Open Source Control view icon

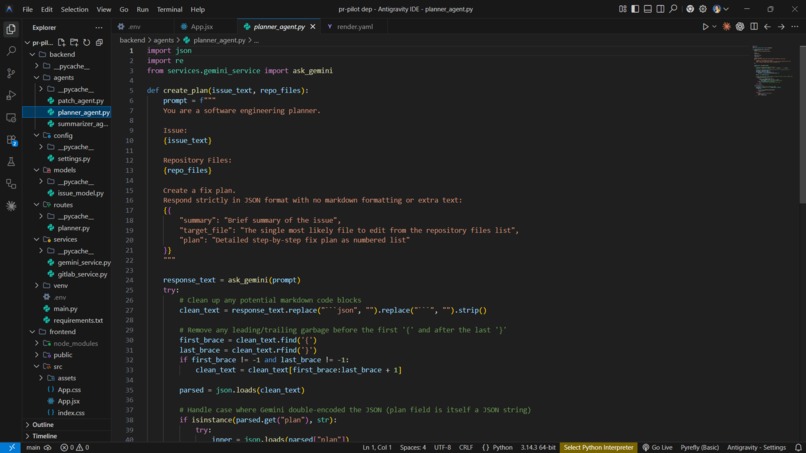click(x=11, y=73)
